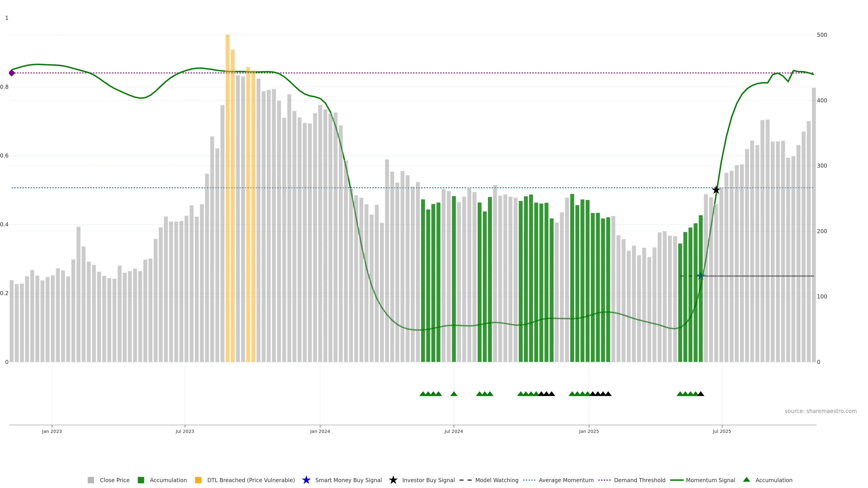The height and width of the screenshot is (488, 868).
Task: Click the black Investor Buy Signal star in legend
Action: (393, 480)
